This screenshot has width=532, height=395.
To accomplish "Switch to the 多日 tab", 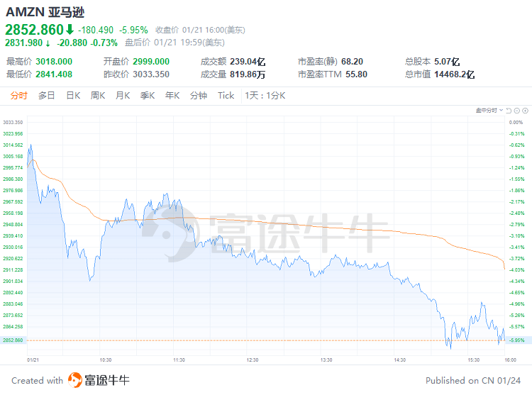I will point(47,96).
